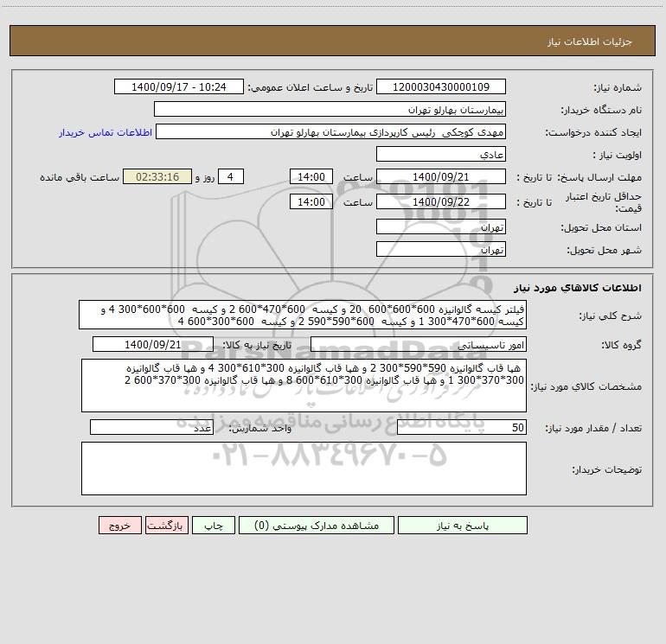Click the label استان محل تحویل
The image size is (666, 644).
[x=601, y=227]
